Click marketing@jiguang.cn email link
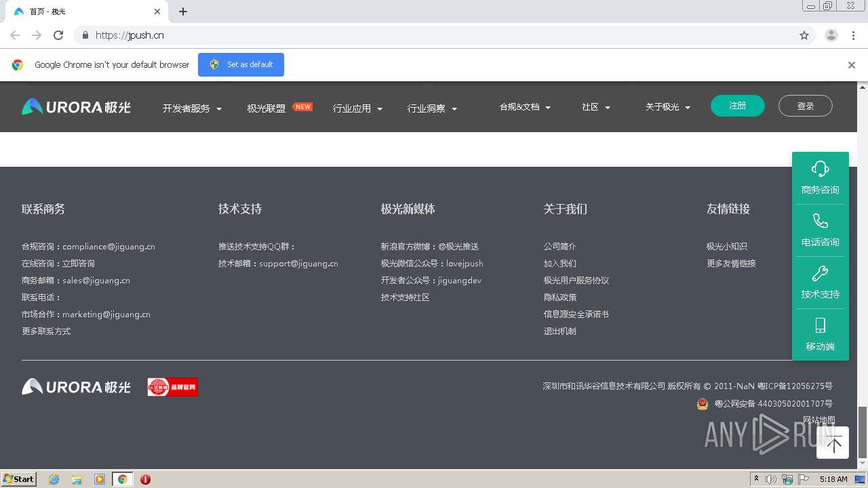868x488 pixels. (x=106, y=314)
